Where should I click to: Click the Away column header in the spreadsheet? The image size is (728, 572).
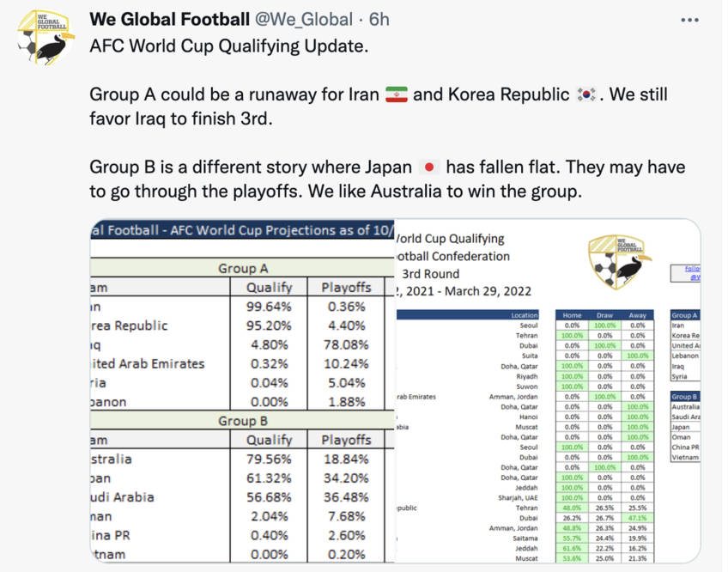click(638, 315)
